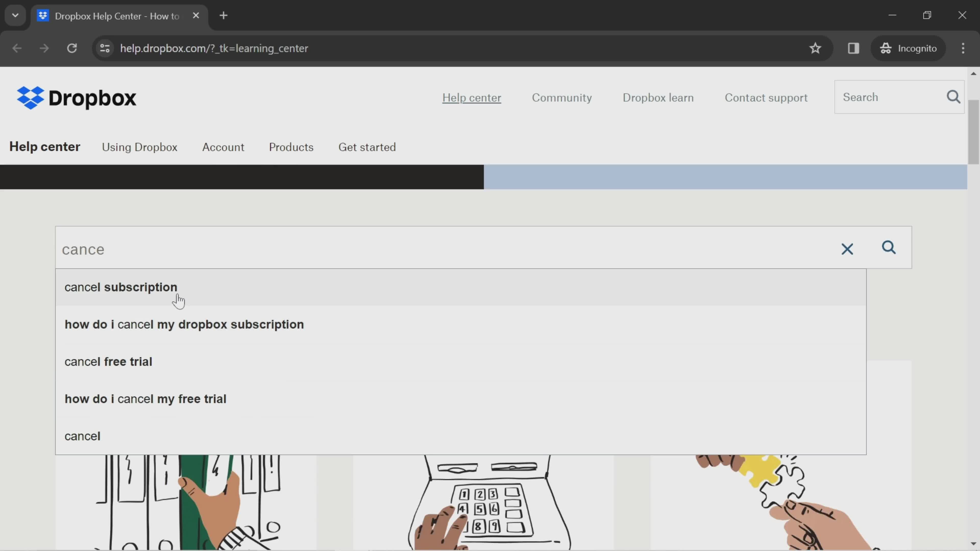Click the page vertical scrollbar thumb
The image size is (980, 551).
tap(973, 132)
